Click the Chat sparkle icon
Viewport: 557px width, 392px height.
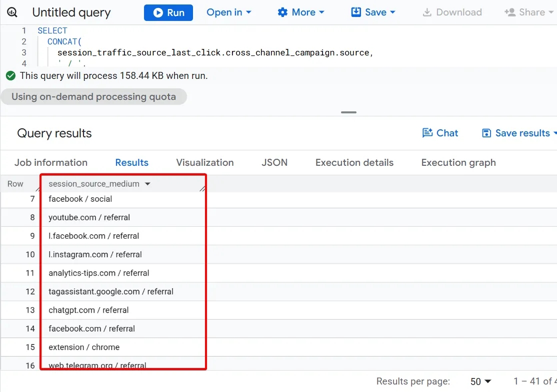click(427, 133)
